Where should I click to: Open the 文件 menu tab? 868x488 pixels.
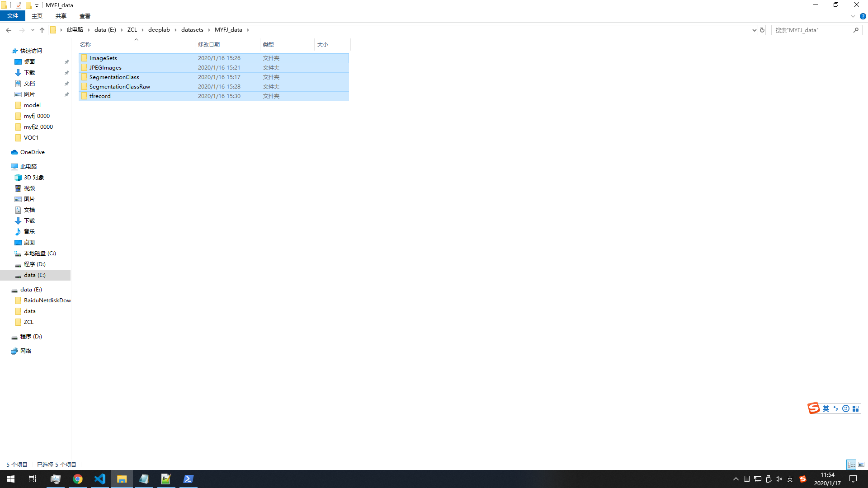tap(13, 16)
